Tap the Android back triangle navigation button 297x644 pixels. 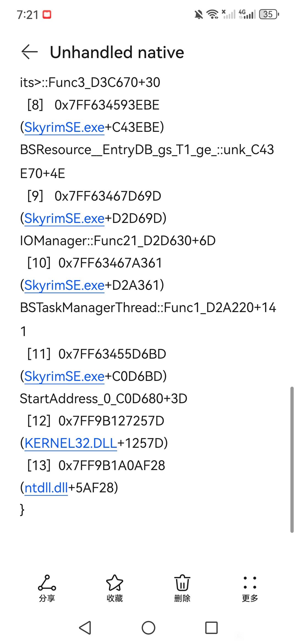(85, 628)
